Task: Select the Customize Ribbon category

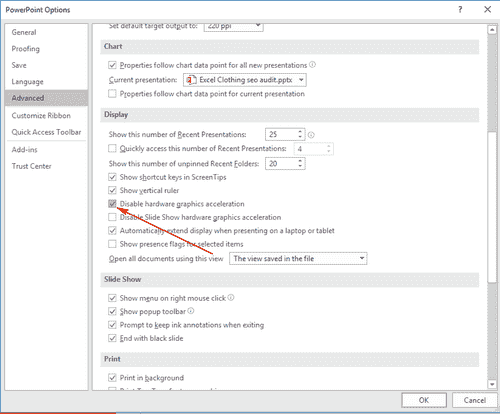Action: pos(41,116)
